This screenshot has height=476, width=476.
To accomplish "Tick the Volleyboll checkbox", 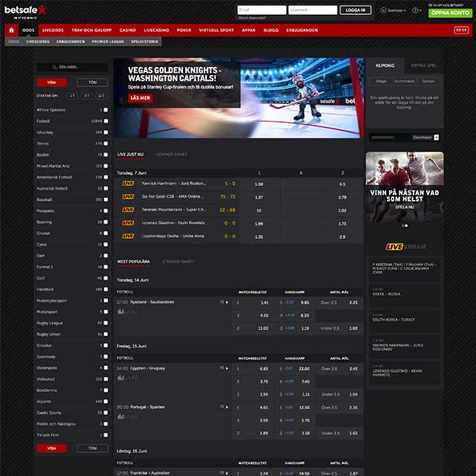I will click(x=106, y=379).
